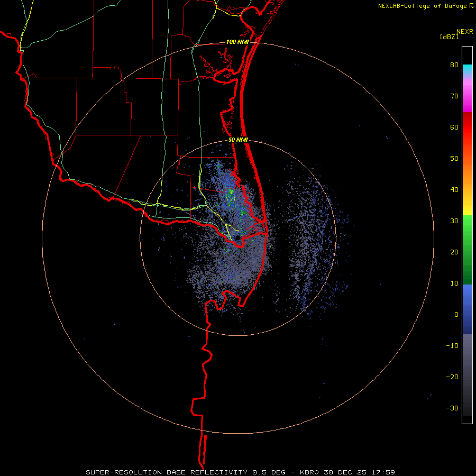Click the 30 dBZ scale value

(454, 221)
